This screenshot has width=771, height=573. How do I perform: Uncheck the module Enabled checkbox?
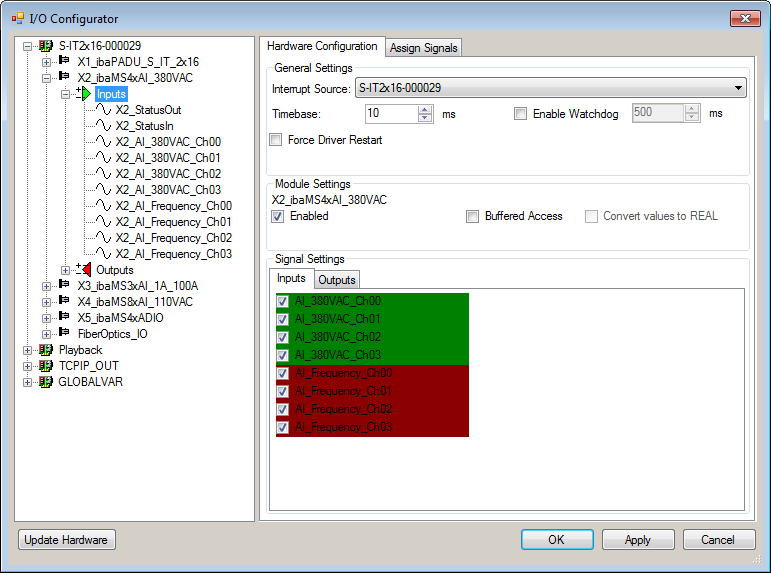coord(277,216)
